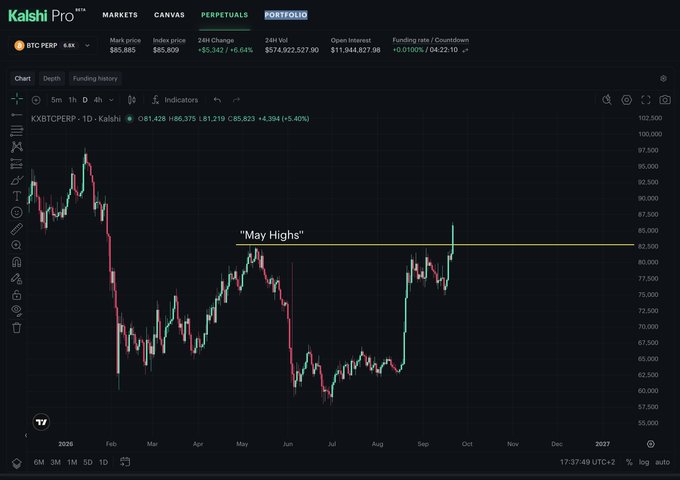This screenshot has width=680, height=480.
Task: Switch to Funding history tab
Action: (95, 78)
